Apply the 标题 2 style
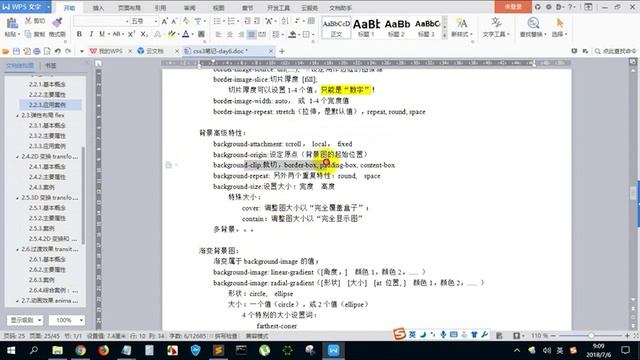640x360 pixels. tap(396, 28)
